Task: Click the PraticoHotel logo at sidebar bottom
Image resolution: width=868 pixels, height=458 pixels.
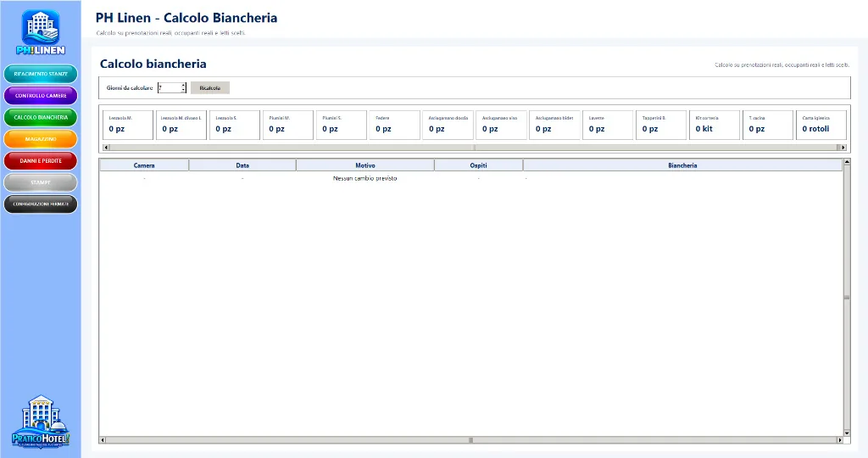Action: tap(41, 422)
